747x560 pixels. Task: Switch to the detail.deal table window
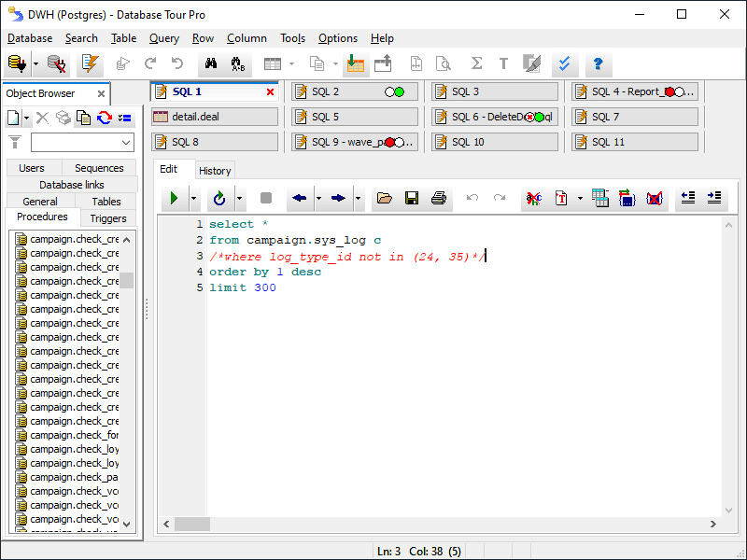point(215,117)
